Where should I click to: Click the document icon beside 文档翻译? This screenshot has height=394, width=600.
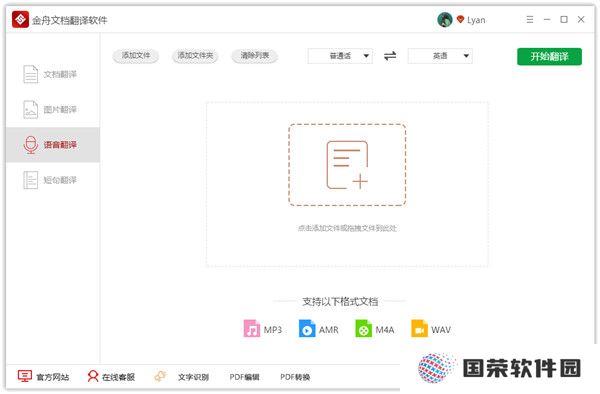(31, 74)
